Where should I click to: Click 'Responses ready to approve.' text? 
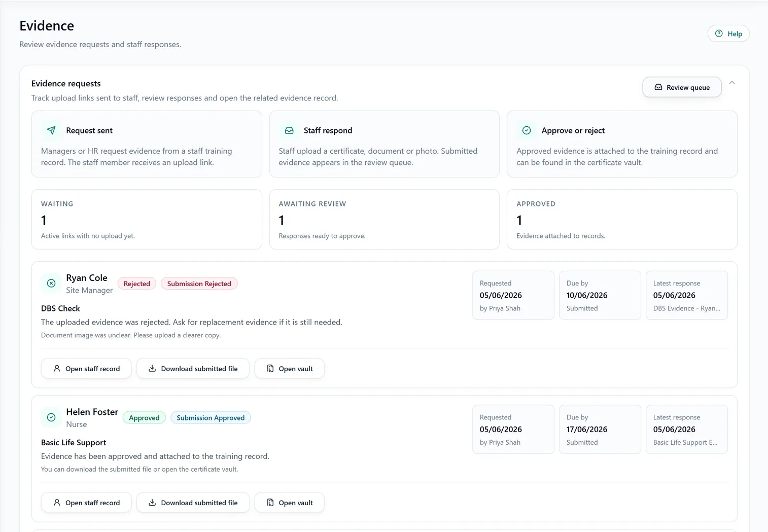(322, 236)
